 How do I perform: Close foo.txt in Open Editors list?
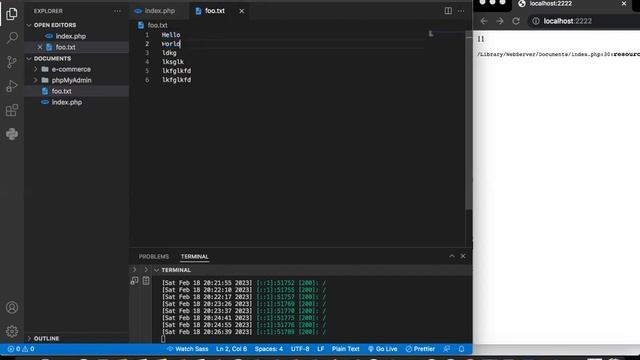[40, 47]
